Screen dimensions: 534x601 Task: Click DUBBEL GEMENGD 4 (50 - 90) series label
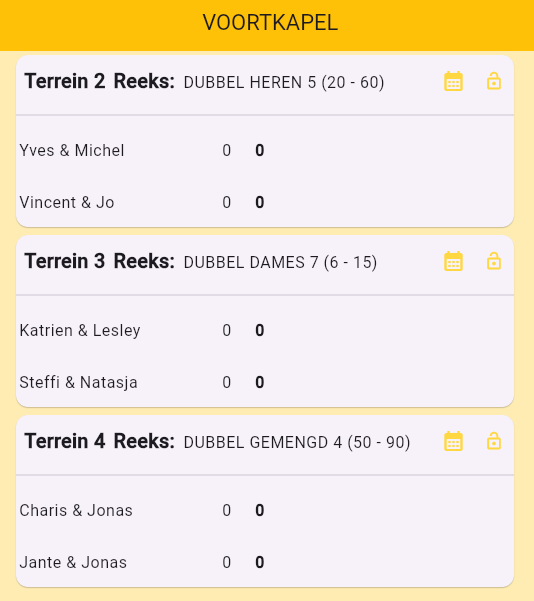click(x=297, y=443)
